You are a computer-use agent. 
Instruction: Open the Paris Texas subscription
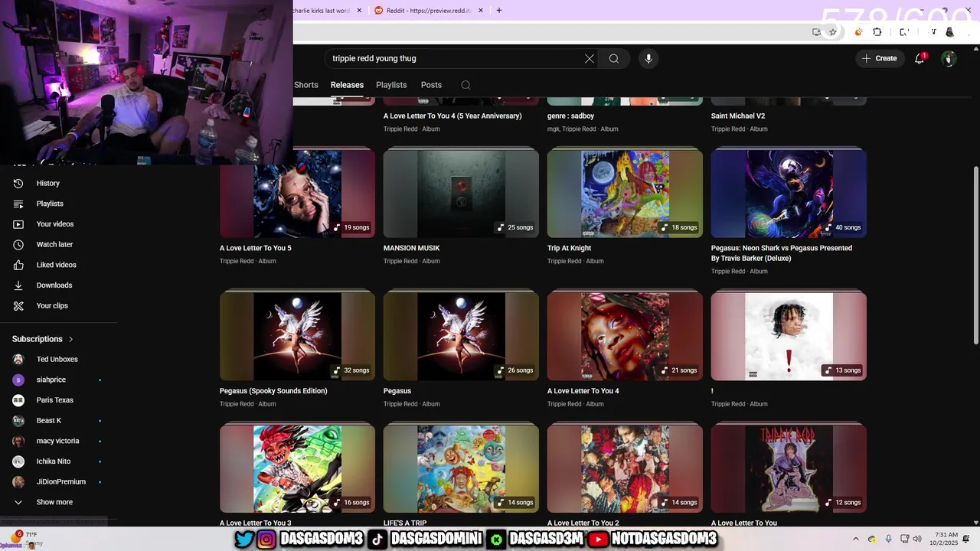point(55,400)
